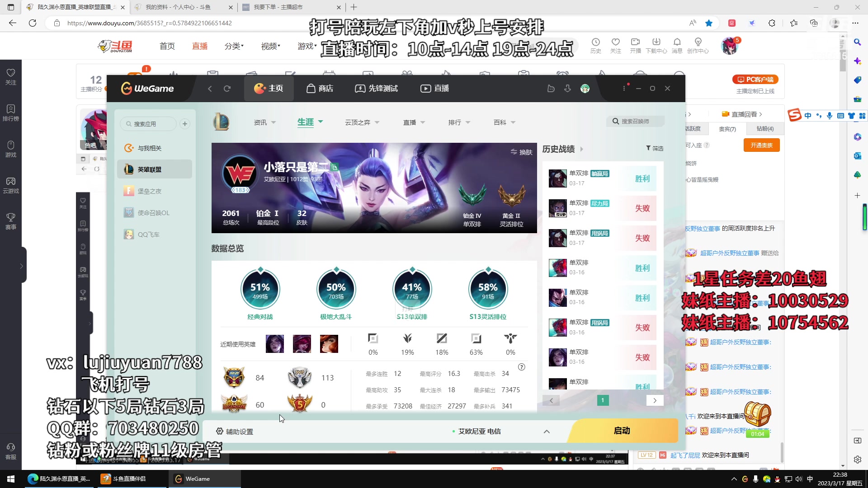
Task: Click 搜索召唤师 search field
Action: [x=636, y=122]
